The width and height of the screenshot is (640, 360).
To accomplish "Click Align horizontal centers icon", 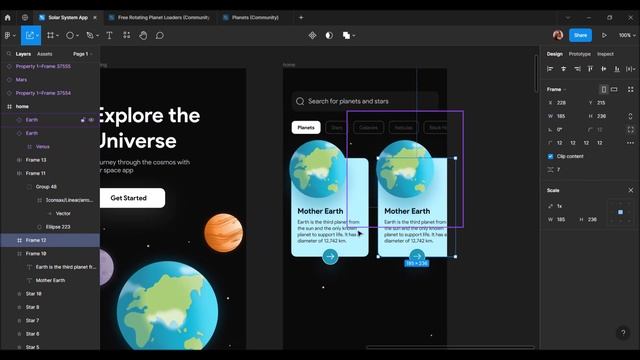I will (563, 69).
